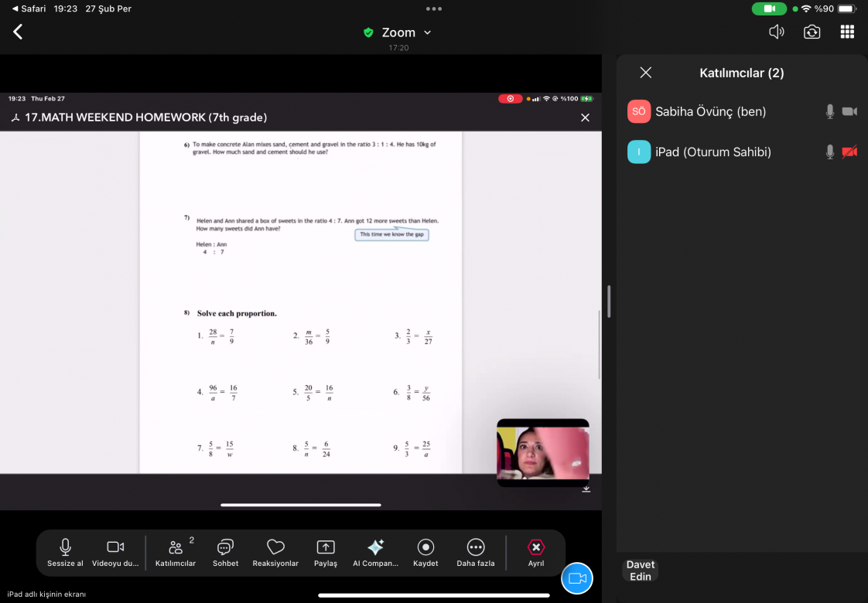Click Davet Edin invite button

tap(640, 571)
